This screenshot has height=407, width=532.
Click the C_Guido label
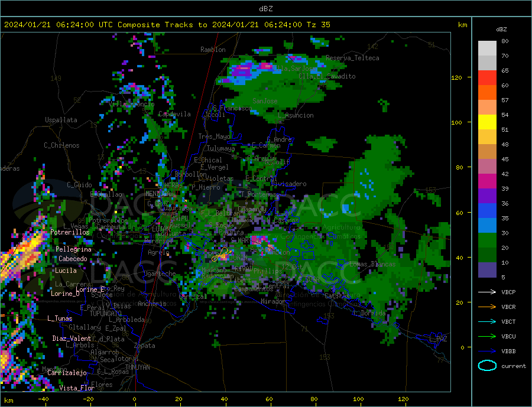pyautogui.click(x=79, y=185)
